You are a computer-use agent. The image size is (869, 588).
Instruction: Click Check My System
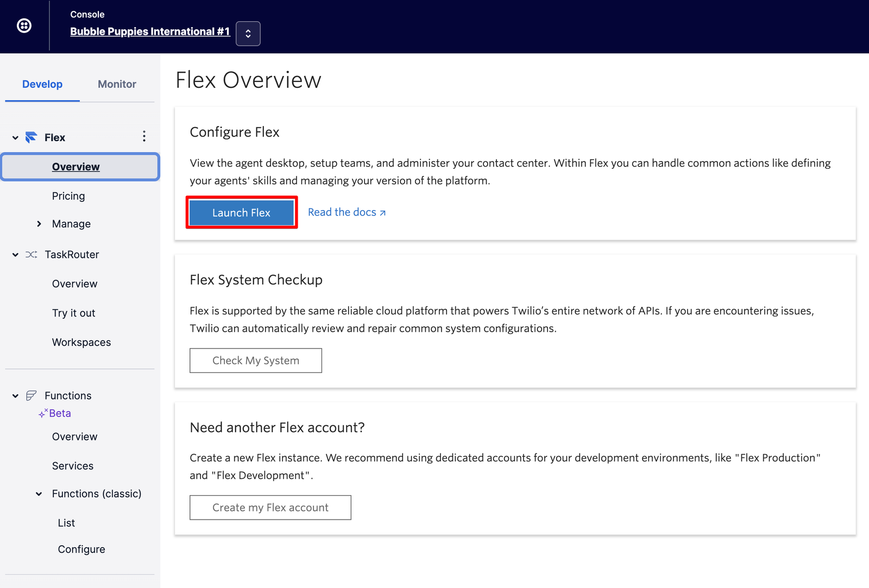point(255,360)
